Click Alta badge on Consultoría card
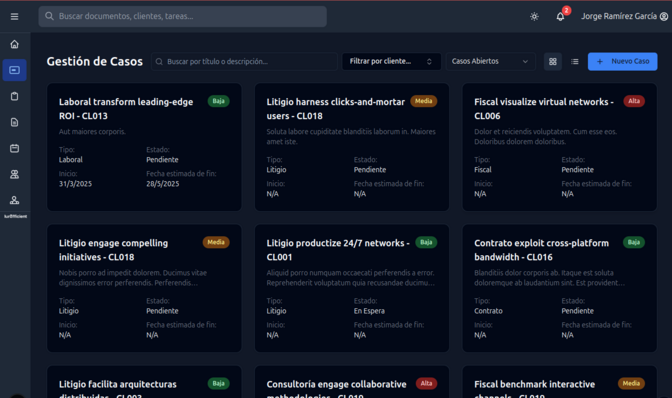This screenshot has width=672, height=398. pos(426,383)
